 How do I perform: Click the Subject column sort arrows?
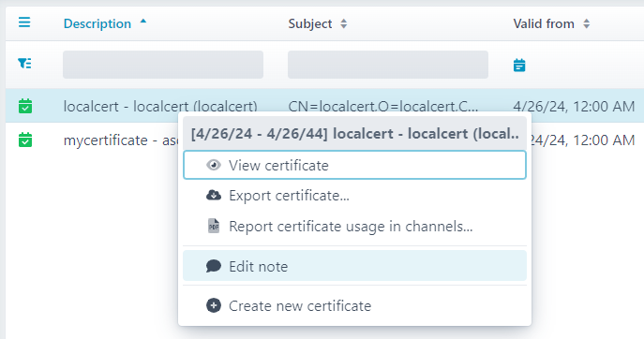344,23
